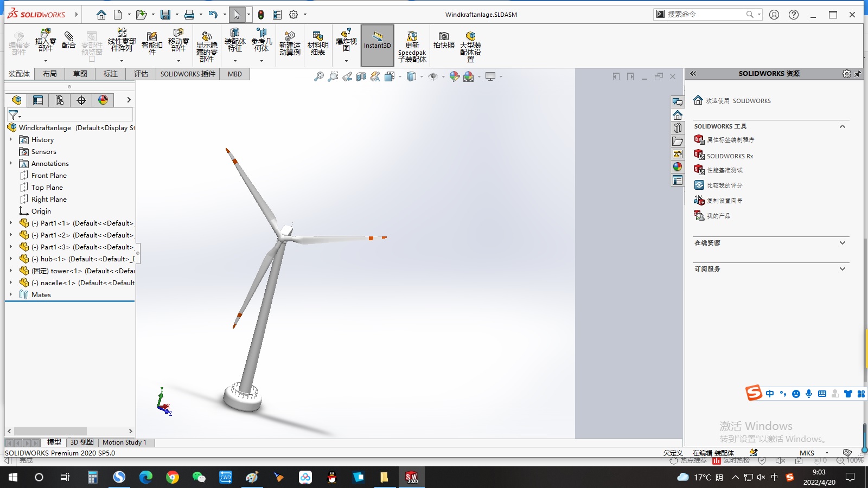This screenshot has width=868, height=488.
Task: Click the Zoom to Area icon
Action: pos(333,76)
